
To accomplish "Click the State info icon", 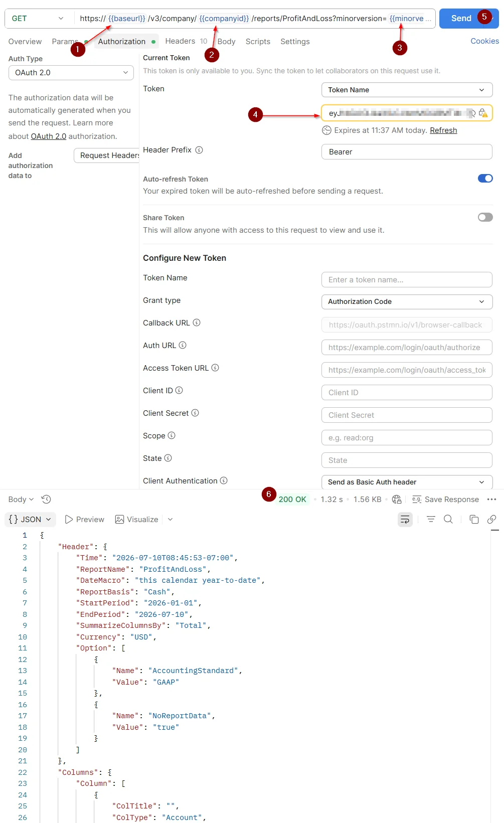I will click(x=168, y=458).
